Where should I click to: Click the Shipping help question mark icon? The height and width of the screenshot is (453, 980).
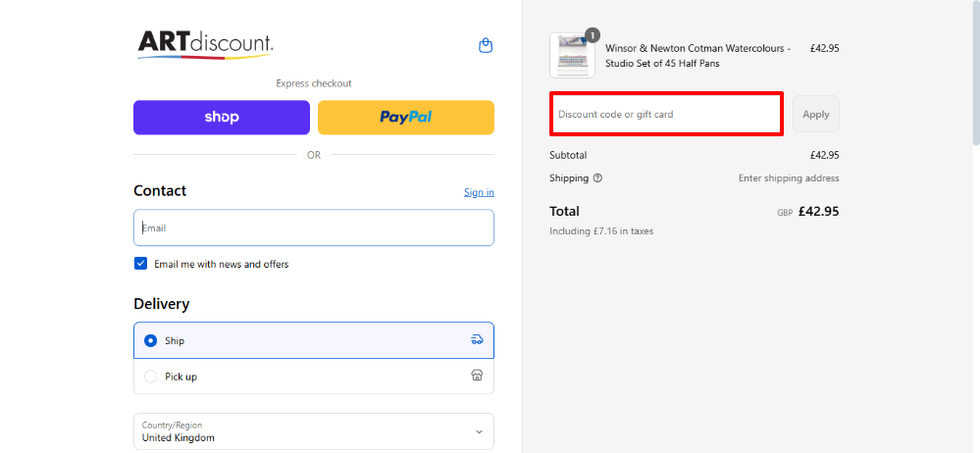coord(598,178)
